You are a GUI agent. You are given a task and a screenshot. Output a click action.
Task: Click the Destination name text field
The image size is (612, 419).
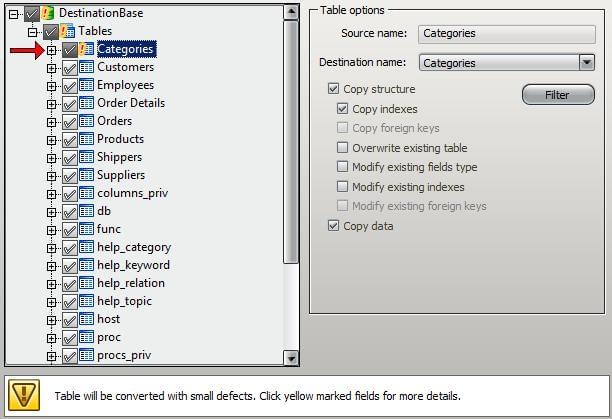(499, 63)
